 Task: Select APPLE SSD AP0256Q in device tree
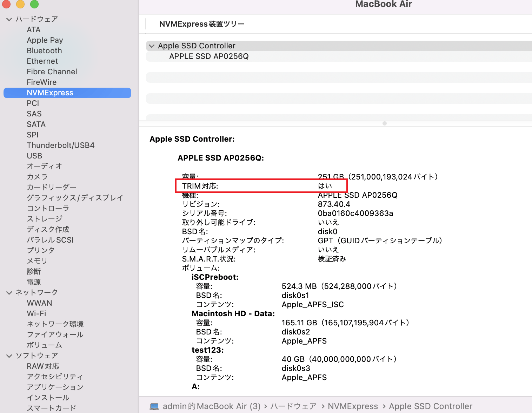[209, 56]
